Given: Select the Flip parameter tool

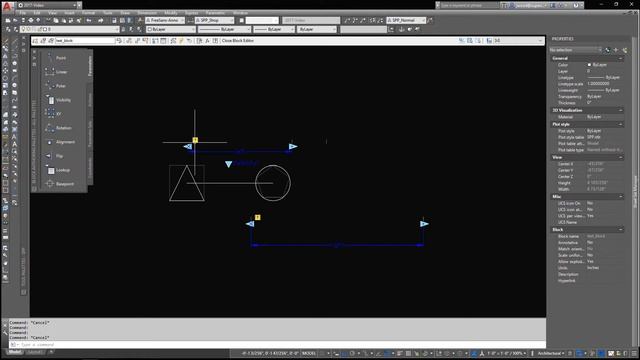Looking at the screenshot, I should click(x=60, y=156).
